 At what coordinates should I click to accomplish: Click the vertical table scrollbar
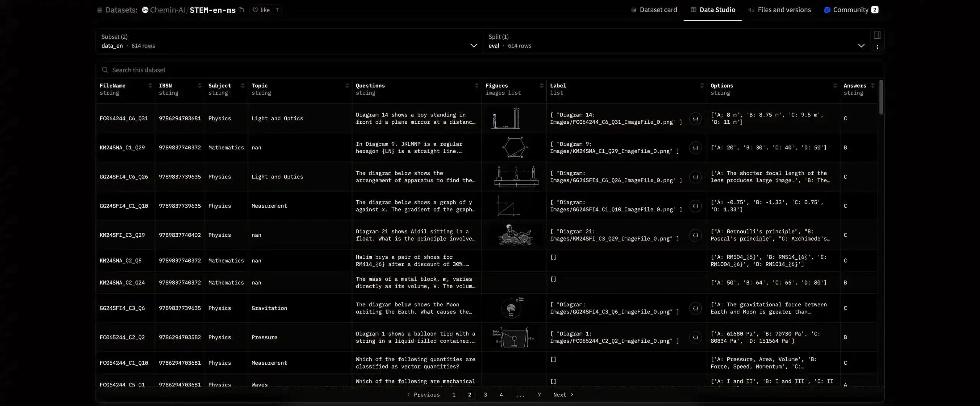(880, 97)
